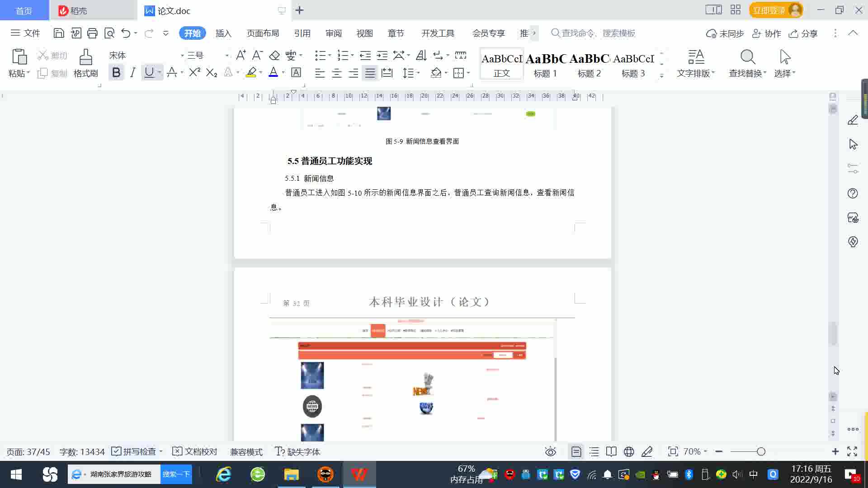Screen dimensions: 868x488
Task: Open Find and Replace (查找替换) tool
Action: [x=747, y=58]
